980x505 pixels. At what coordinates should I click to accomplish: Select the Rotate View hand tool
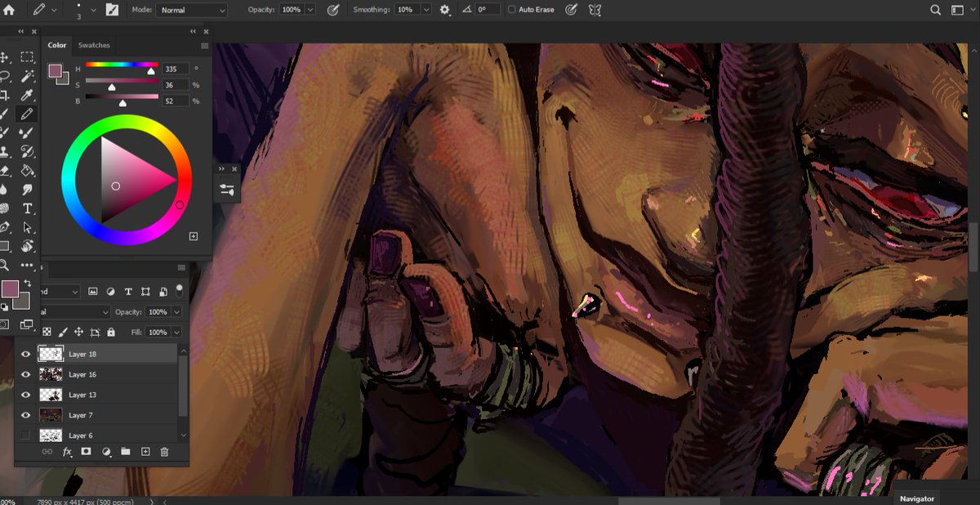[x=27, y=246]
